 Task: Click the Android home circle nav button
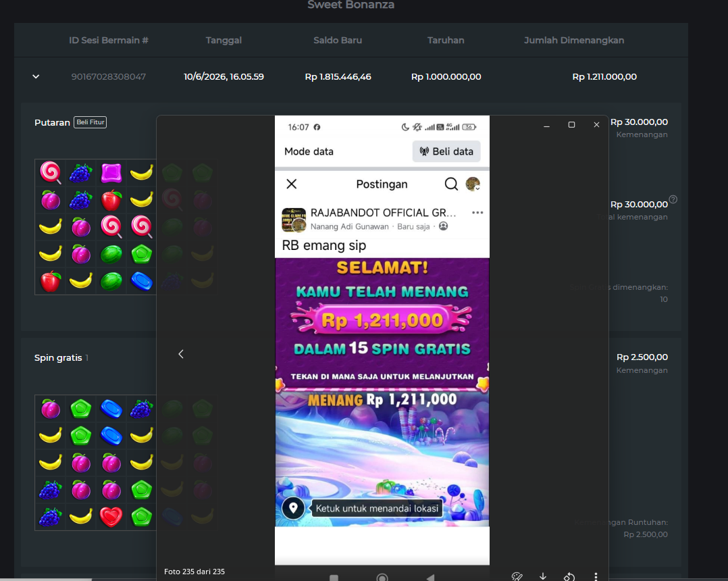382,578
